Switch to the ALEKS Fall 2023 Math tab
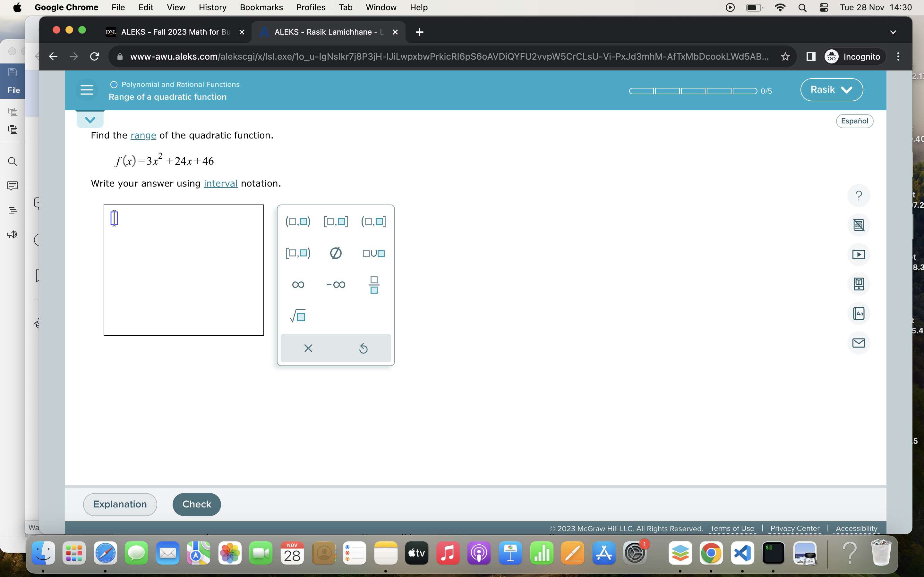The width and height of the screenshot is (924, 577). (175, 32)
